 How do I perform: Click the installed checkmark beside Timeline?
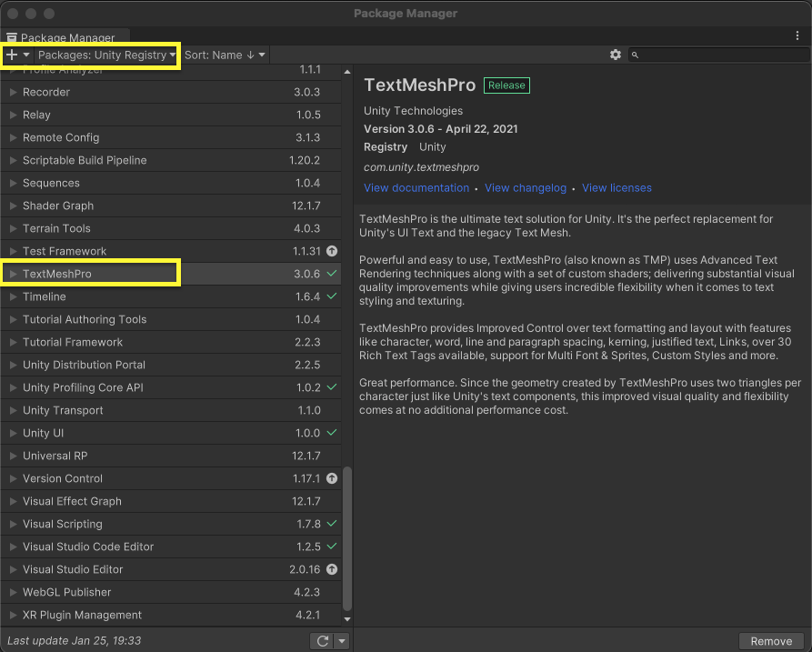(x=331, y=296)
